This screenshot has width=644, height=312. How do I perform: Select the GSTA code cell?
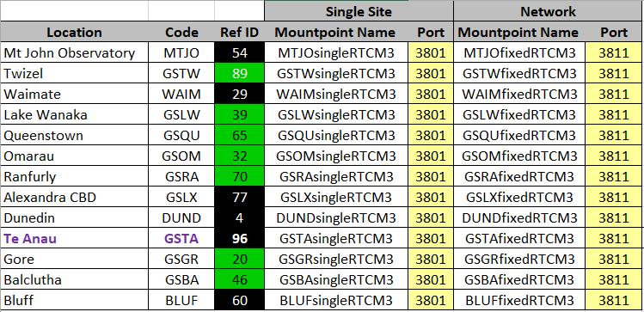[x=181, y=238]
